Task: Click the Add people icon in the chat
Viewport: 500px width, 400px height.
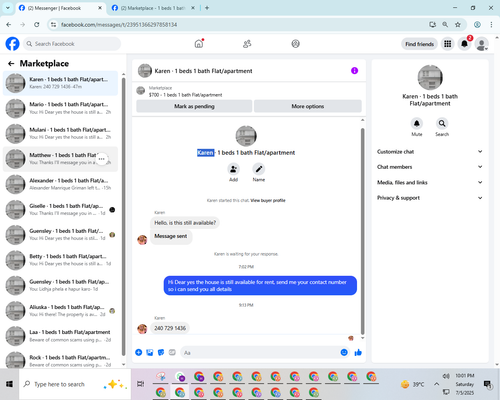Action: [233, 169]
